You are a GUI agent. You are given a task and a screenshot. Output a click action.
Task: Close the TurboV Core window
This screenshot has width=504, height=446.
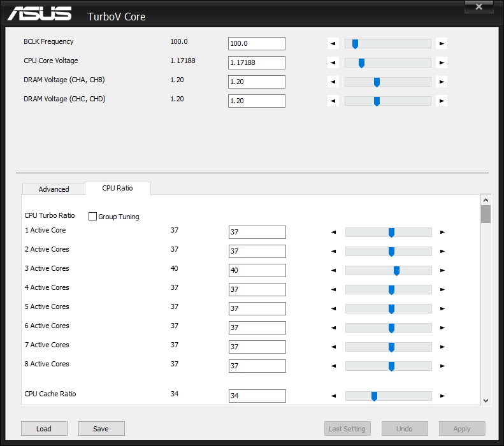coord(479,6)
